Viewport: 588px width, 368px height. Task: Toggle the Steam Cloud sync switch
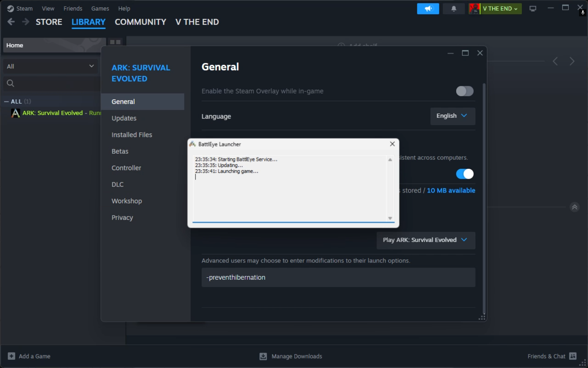[465, 174]
